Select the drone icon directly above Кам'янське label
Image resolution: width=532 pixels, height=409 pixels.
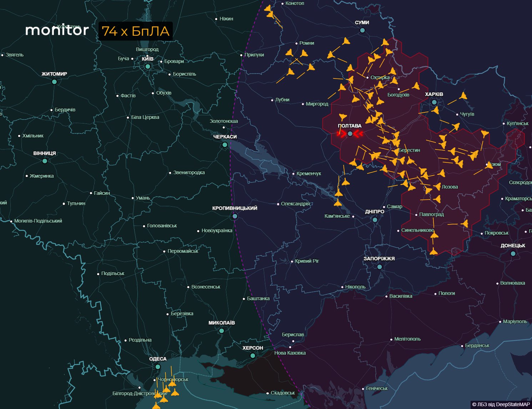[x=337, y=203]
